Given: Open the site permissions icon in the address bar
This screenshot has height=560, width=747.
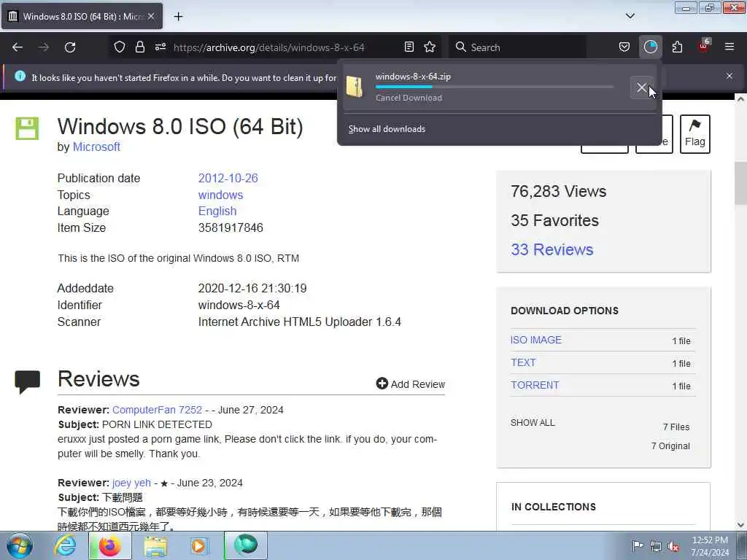Looking at the screenshot, I should (160, 47).
